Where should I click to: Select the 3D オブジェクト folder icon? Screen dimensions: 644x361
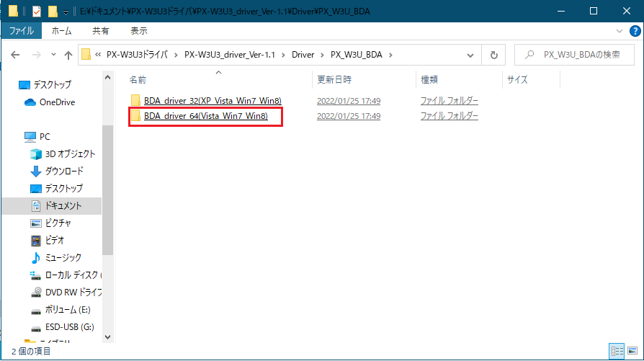point(36,154)
